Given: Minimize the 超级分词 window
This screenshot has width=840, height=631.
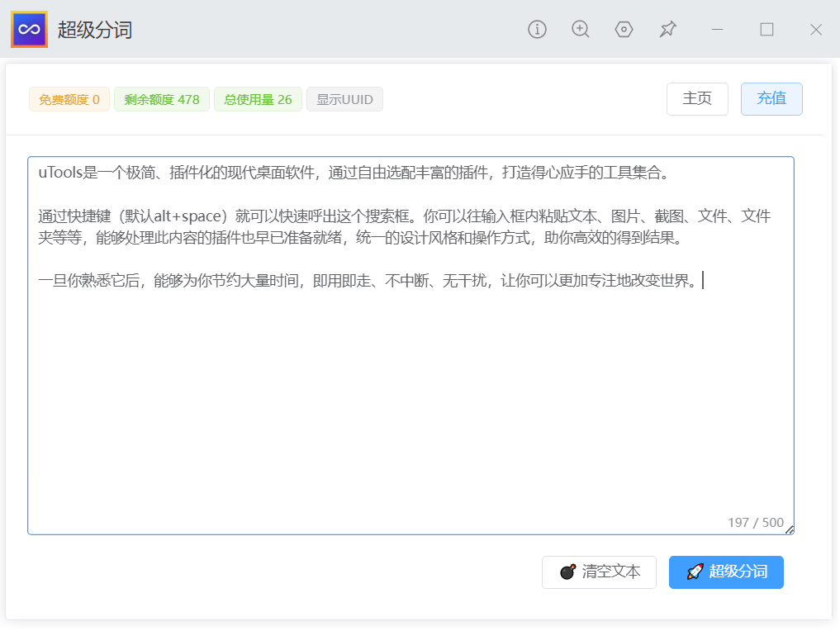Looking at the screenshot, I should [717, 30].
